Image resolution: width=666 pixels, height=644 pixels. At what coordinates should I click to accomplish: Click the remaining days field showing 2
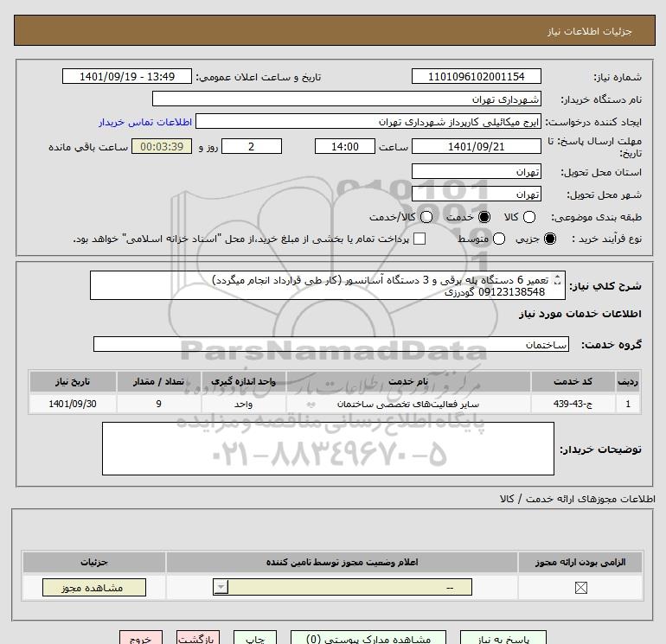252,146
